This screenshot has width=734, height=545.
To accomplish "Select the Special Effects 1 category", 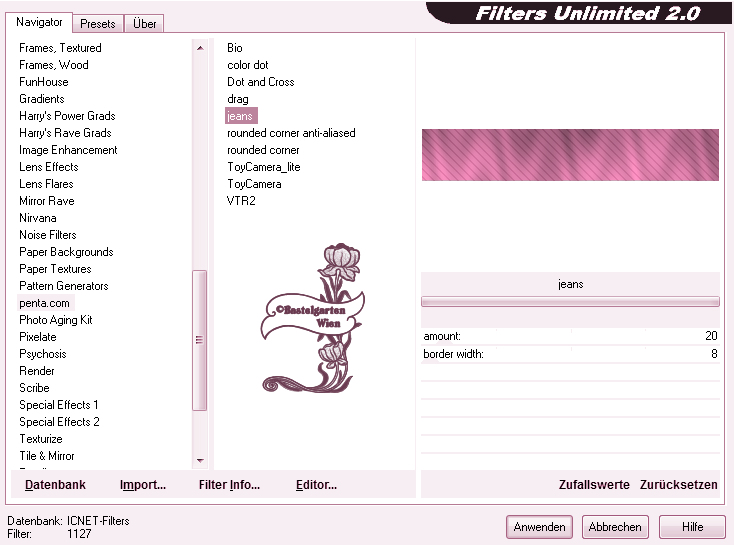I will (x=59, y=405).
